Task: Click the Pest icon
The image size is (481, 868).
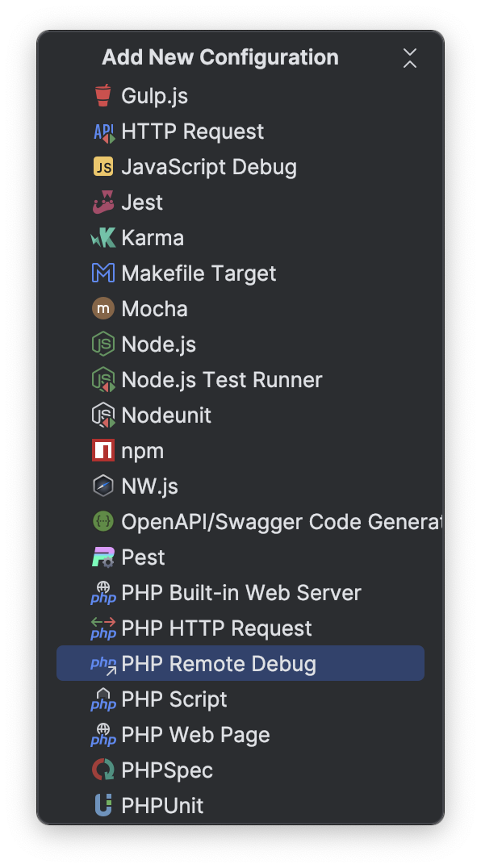Action: 103,557
